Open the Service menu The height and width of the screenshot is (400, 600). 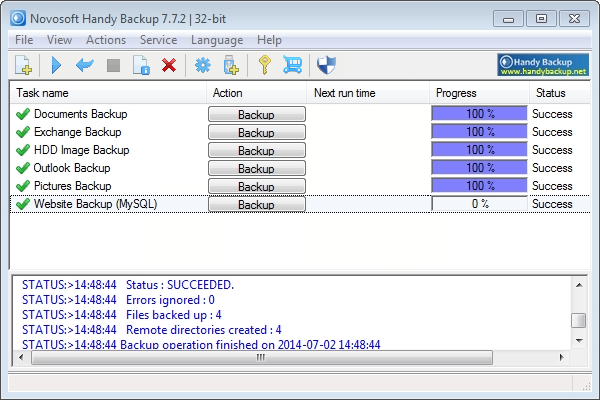pos(158,40)
